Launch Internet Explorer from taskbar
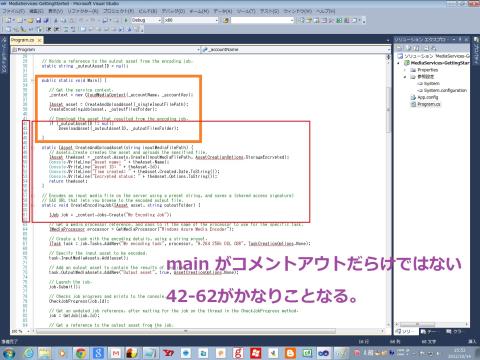480x360 pixels. 29,353
